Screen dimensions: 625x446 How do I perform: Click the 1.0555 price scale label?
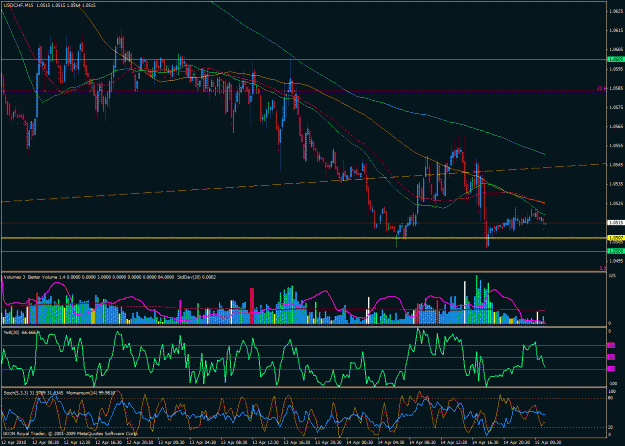(x=616, y=145)
